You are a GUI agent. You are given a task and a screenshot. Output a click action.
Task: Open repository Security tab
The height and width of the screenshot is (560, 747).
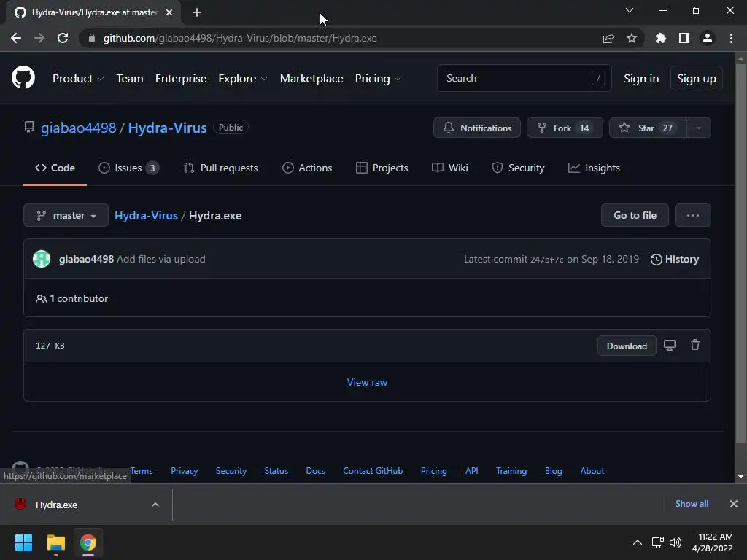pyautogui.click(x=518, y=168)
